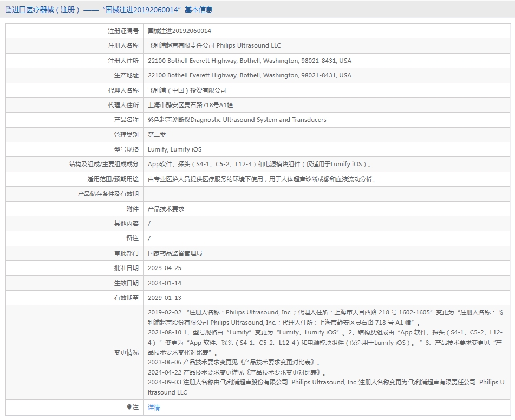Click model value Lumify, Lumify iOS
515x420 pixels.
pyautogui.click(x=175, y=149)
